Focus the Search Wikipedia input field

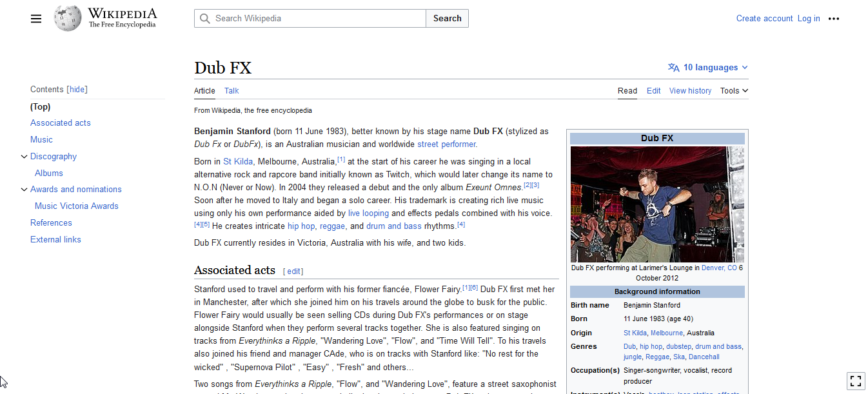click(x=310, y=19)
